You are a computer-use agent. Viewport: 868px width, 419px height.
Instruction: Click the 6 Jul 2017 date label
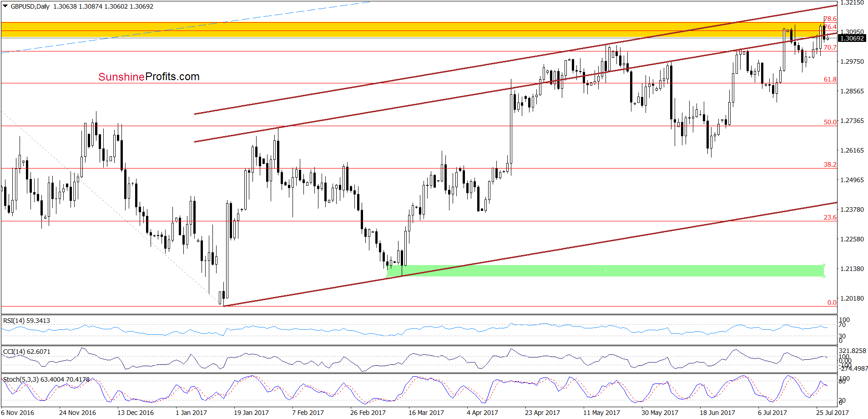click(772, 413)
